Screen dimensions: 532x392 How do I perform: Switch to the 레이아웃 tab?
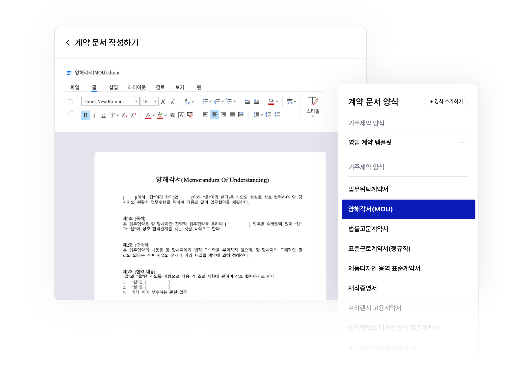tap(137, 87)
